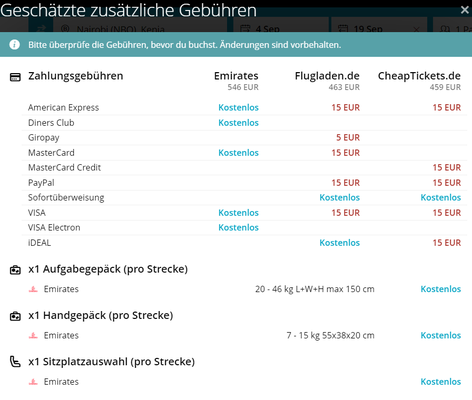
Task: Click Flugladen.de Kostenlos for Sofortüberweisung
Action: 340,198
